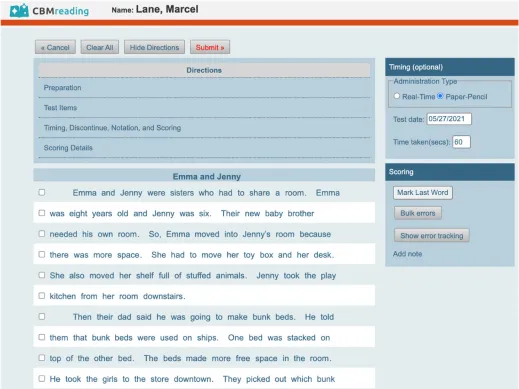Mark the word 'ships.' in the passage

click(207, 338)
